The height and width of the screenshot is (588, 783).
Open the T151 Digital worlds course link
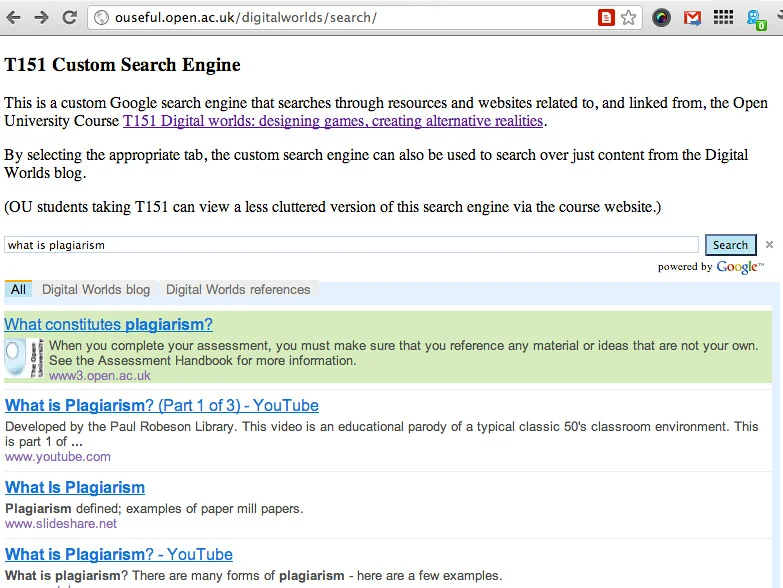333,121
